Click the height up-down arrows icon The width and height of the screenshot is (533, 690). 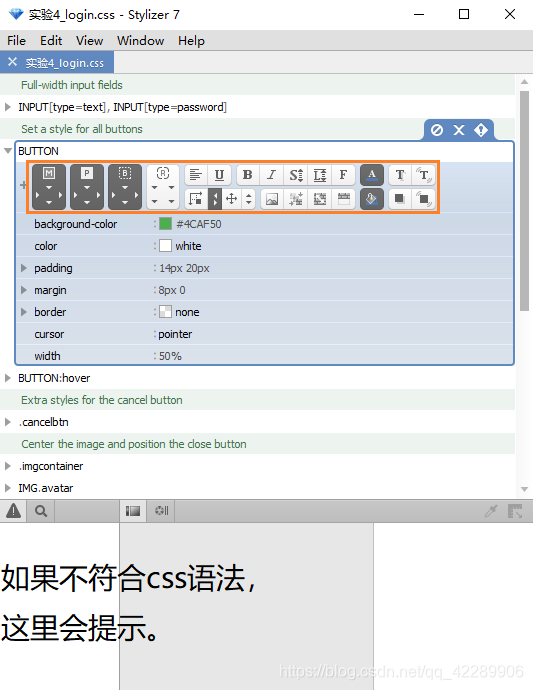[x=249, y=199]
